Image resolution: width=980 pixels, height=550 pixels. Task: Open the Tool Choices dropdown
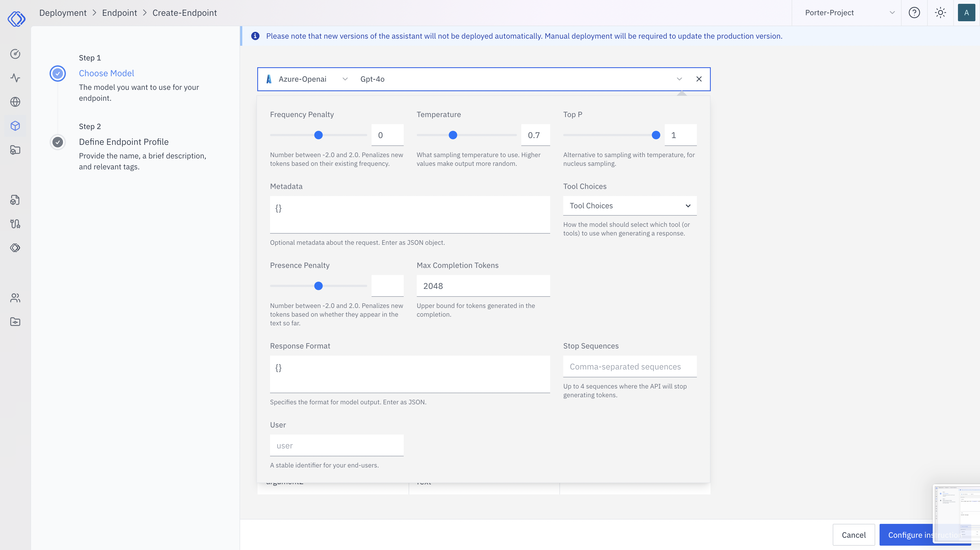coord(630,206)
